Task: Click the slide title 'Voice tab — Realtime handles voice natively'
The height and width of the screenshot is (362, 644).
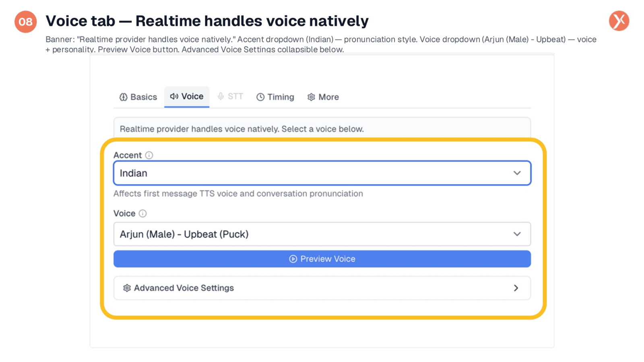Action: point(207,21)
